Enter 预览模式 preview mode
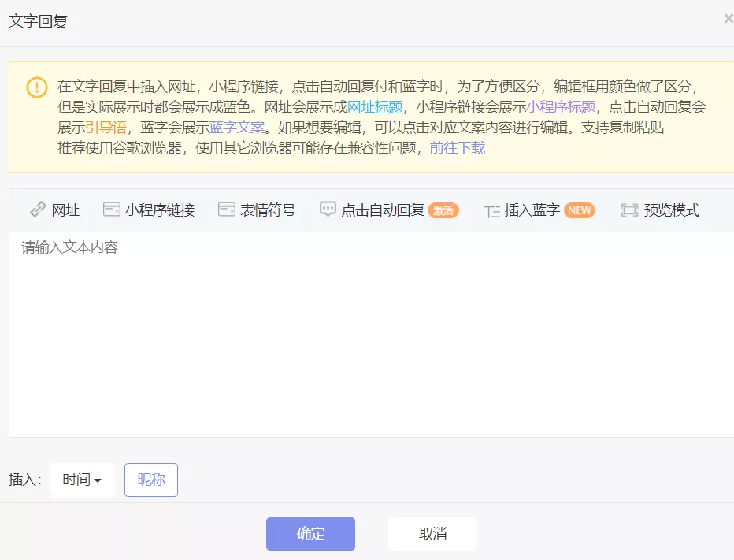Image resolution: width=734 pixels, height=560 pixels. [659, 210]
